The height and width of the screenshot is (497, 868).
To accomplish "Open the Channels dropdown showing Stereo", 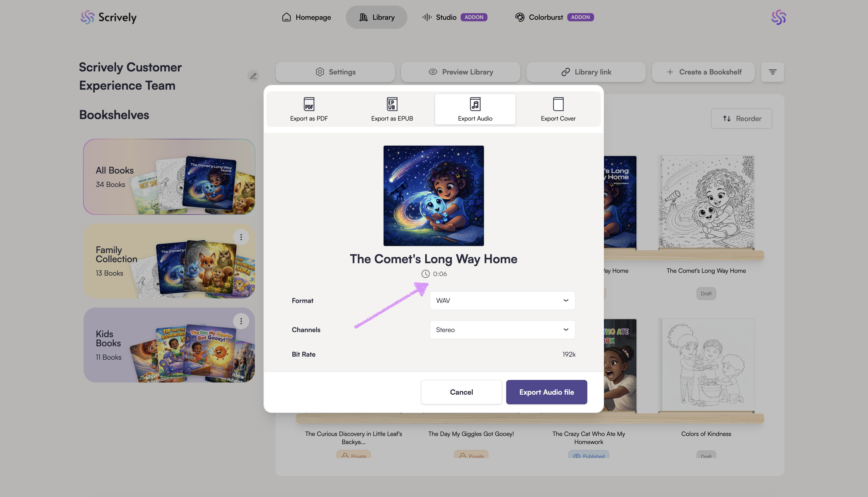I will pyautogui.click(x=502, y=330).
